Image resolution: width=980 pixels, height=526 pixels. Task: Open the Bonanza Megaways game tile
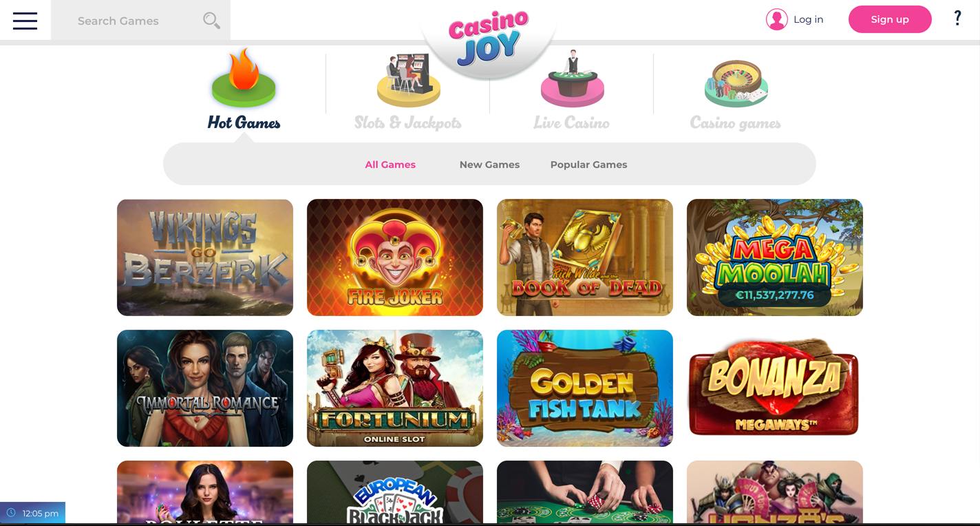coord(775,388)
